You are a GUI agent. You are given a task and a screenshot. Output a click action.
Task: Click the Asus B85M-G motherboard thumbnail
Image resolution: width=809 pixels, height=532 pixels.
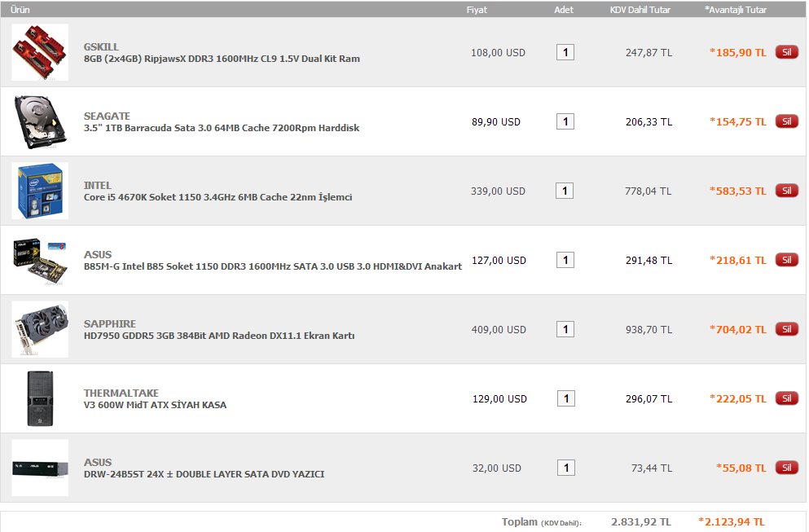point(40,260)
